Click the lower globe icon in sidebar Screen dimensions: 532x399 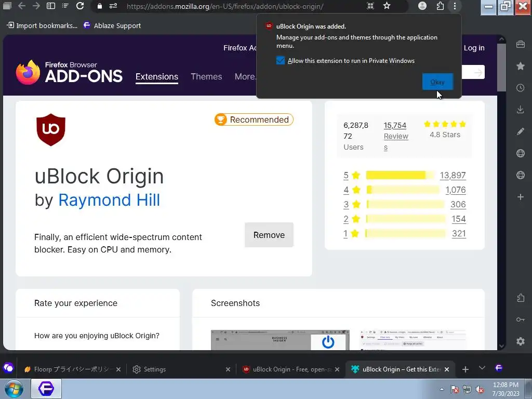[x=521, y=175]
